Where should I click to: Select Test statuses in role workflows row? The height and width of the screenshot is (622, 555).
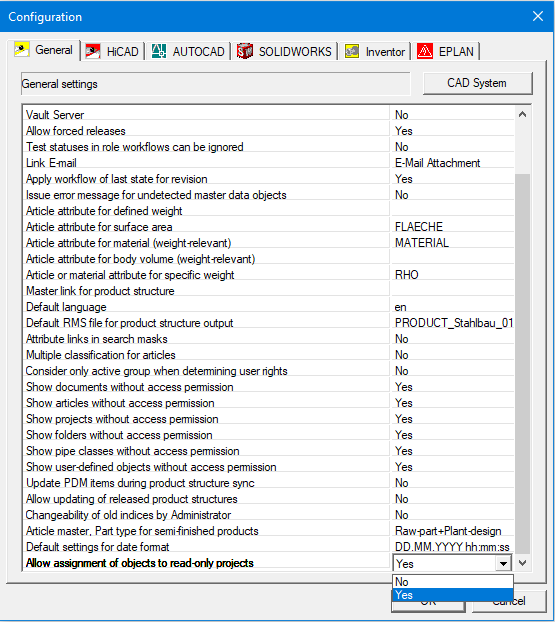[206, 147]
